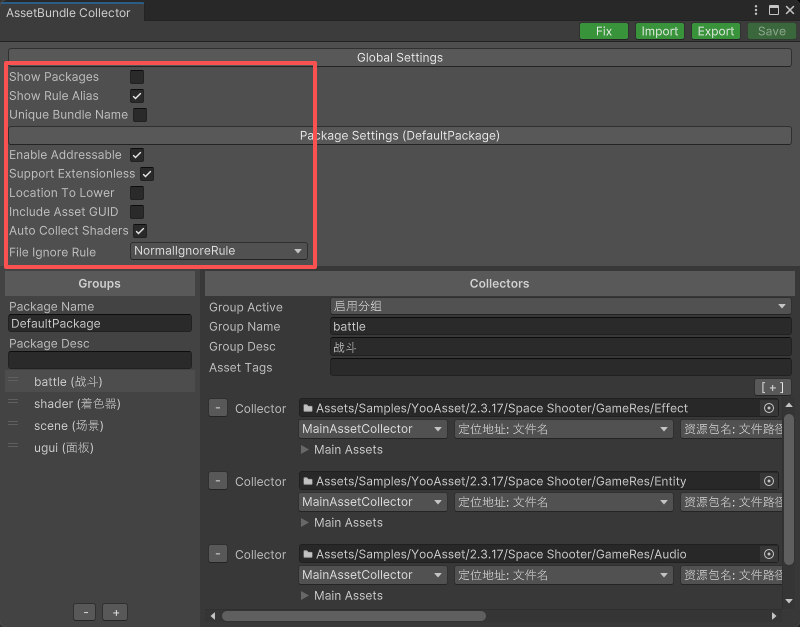Maximize the AssetBundle Collector window
This screenshot has width=800, height=627.
(774, 10)
